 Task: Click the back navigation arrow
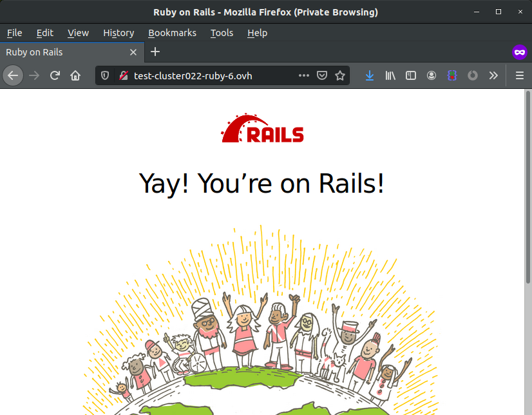13,75
